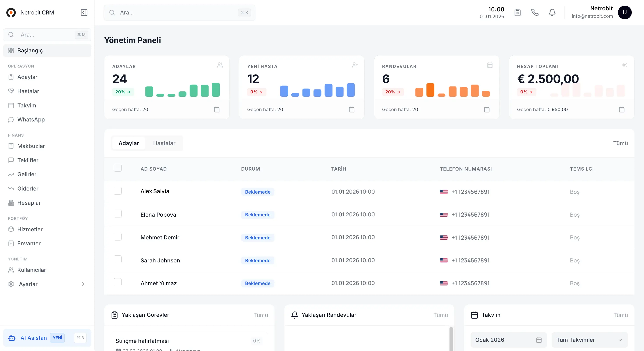Open the Ocak 2026 month picker
The image size is (644, 351).
508,340
